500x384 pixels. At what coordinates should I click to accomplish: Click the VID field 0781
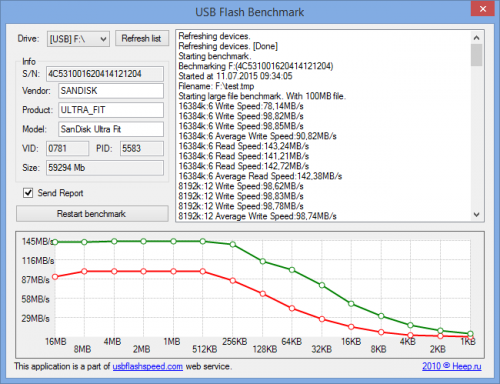coord(68,148)
